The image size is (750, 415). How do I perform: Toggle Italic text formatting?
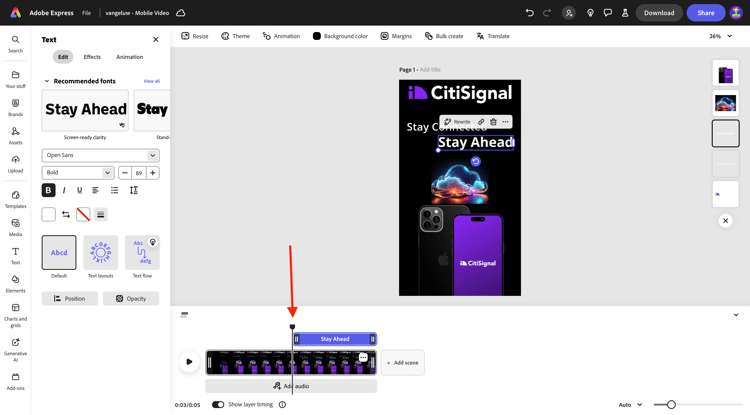click(64, 190)
